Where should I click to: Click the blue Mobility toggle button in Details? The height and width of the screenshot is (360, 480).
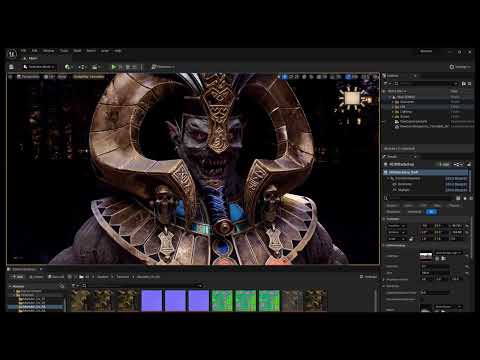coord(432,212)
